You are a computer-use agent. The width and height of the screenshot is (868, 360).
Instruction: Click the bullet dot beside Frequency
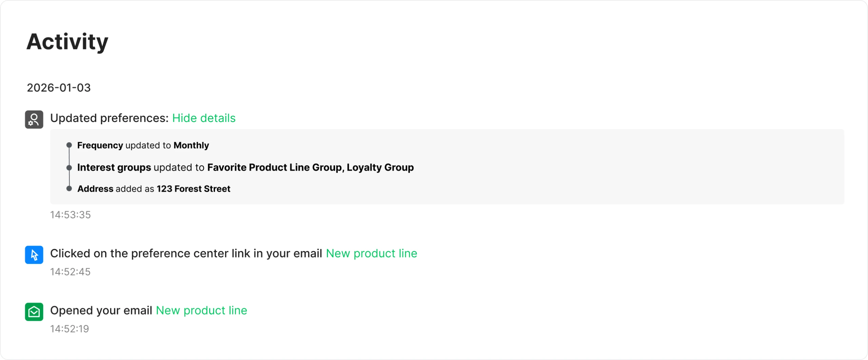point(69,145)
